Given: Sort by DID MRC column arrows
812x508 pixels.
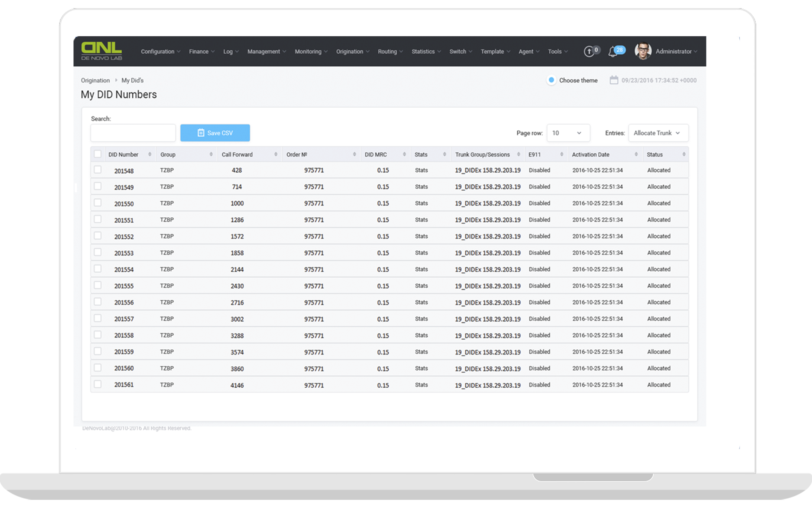Looking at the screenshot, I should 404,154.
